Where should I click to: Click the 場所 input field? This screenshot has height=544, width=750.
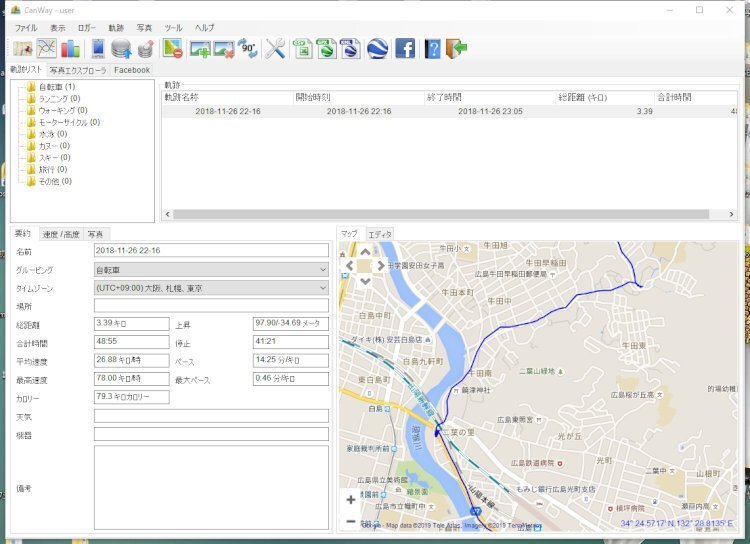[211, 306]
